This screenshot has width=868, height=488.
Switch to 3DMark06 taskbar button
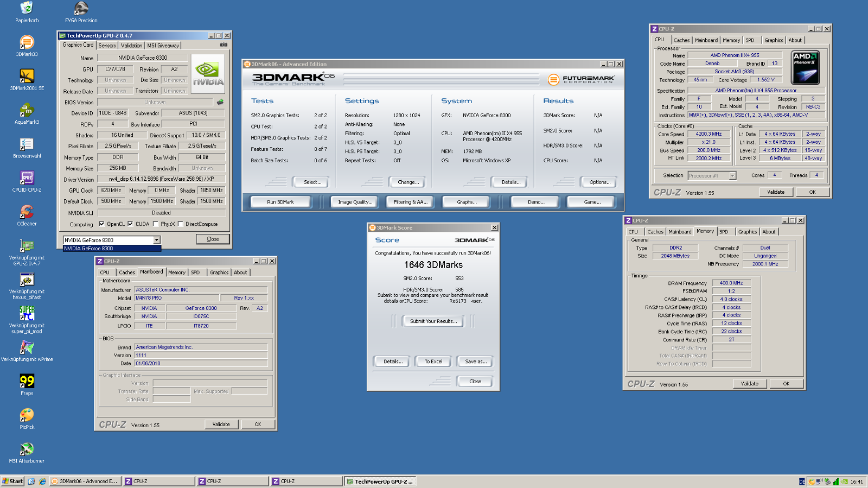[x=86, y=481]
